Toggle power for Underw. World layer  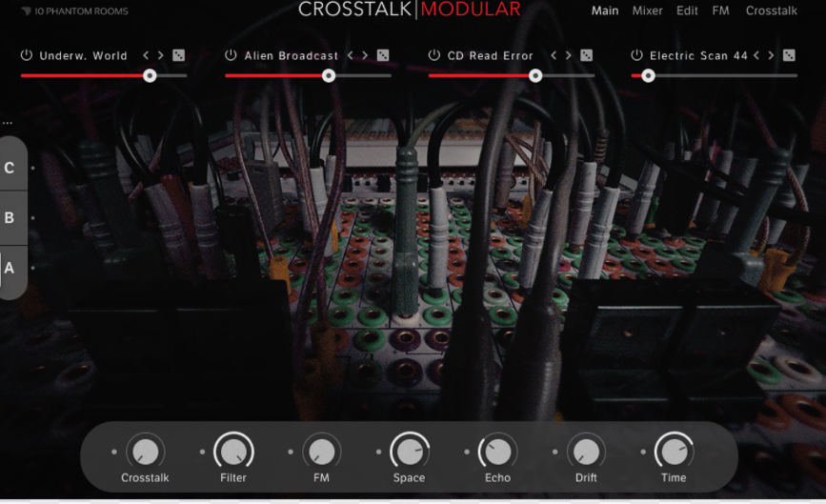(x=27, y=54)
